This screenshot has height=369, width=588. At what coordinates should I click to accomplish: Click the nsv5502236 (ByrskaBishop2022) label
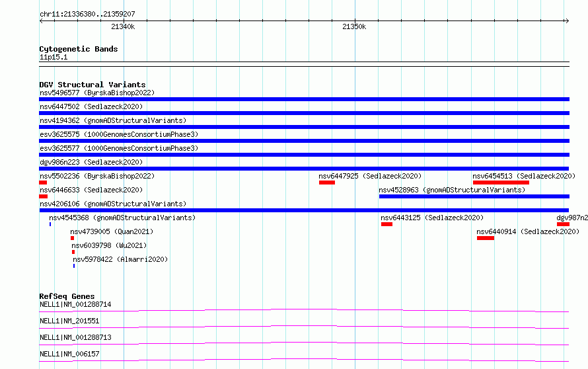[x=97, y=176]
